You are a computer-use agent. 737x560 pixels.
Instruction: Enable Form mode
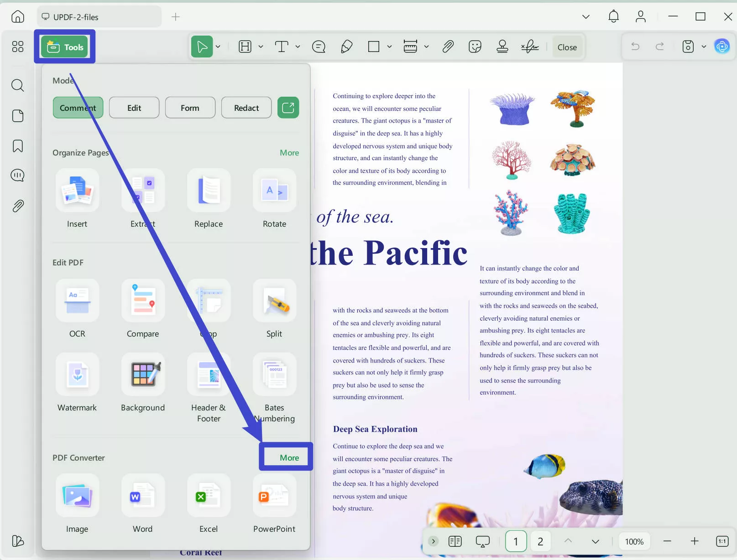point(190,107)
